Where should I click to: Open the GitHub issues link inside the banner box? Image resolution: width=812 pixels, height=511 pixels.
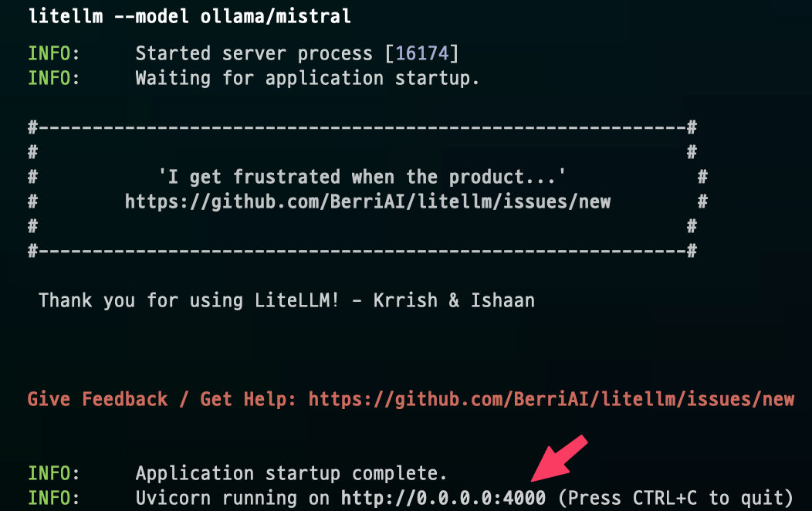367,201
